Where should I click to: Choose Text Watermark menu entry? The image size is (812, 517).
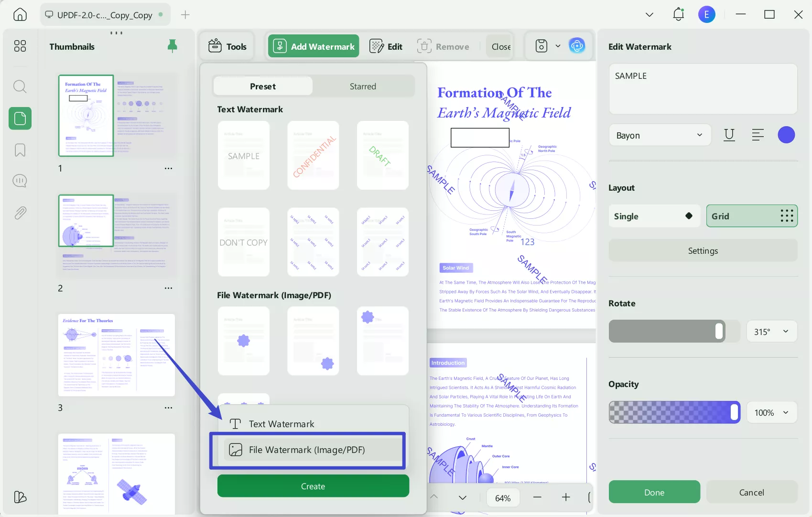tap(314, 424)
